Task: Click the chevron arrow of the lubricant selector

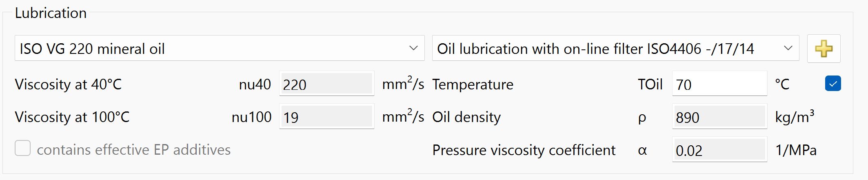Action: click(x=413, y=49)
